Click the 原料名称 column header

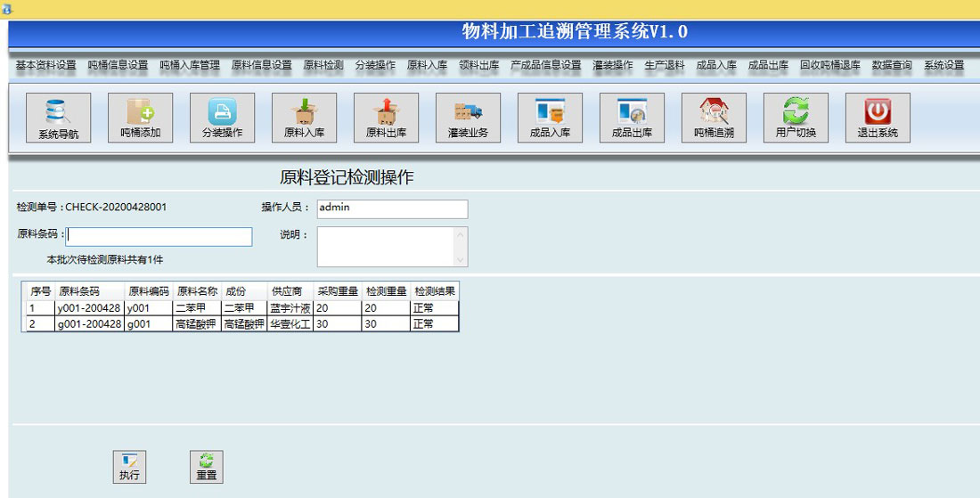[198, 291]
